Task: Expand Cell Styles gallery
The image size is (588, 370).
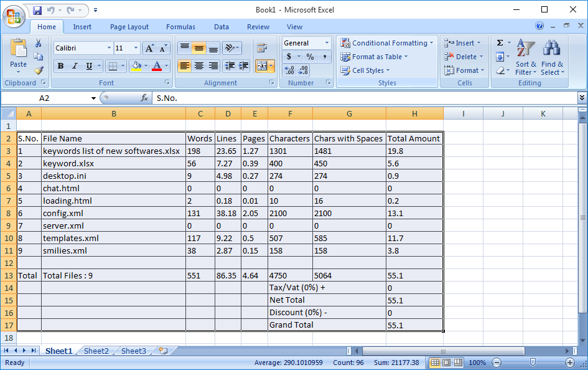Action: click(365, 70)
